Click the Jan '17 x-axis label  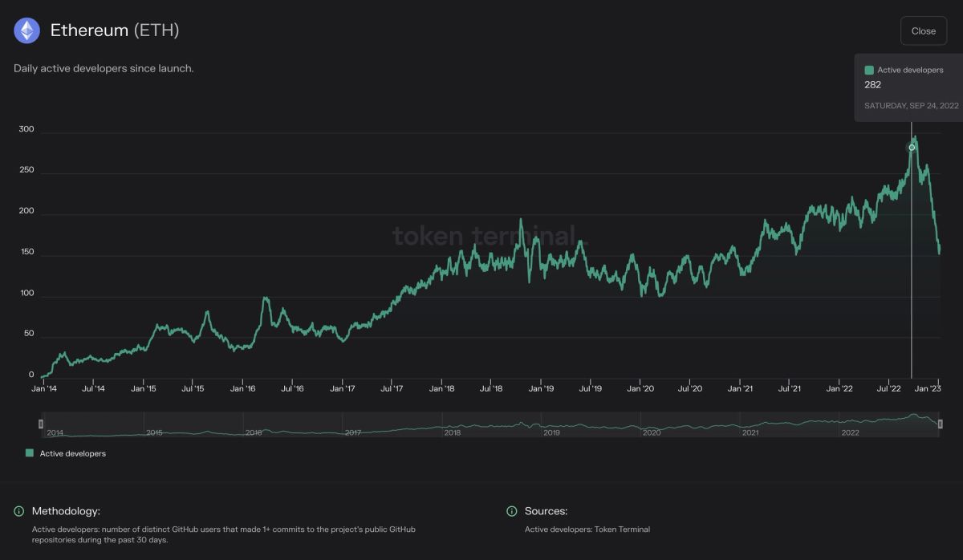[x=342, y=389]
